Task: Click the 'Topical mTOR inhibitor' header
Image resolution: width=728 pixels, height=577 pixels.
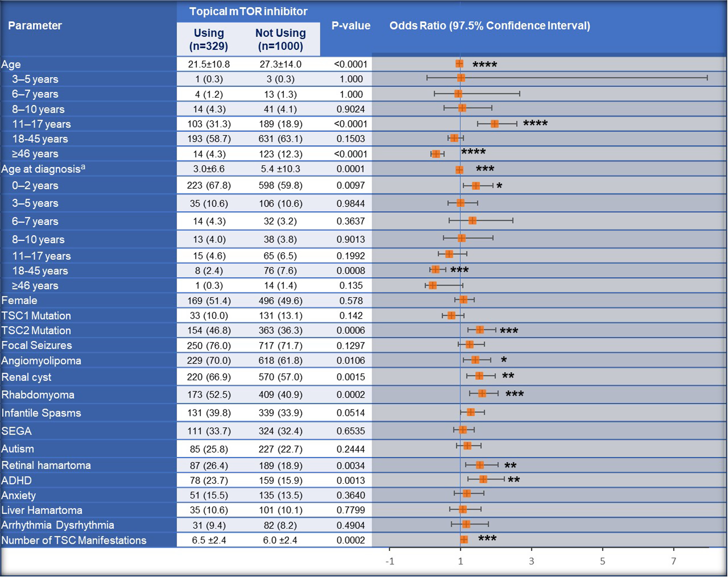Action: tap(248, 12)
